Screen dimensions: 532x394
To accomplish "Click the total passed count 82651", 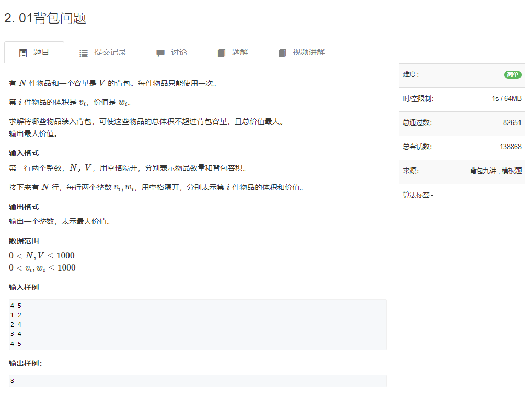I will click(513, 123).
